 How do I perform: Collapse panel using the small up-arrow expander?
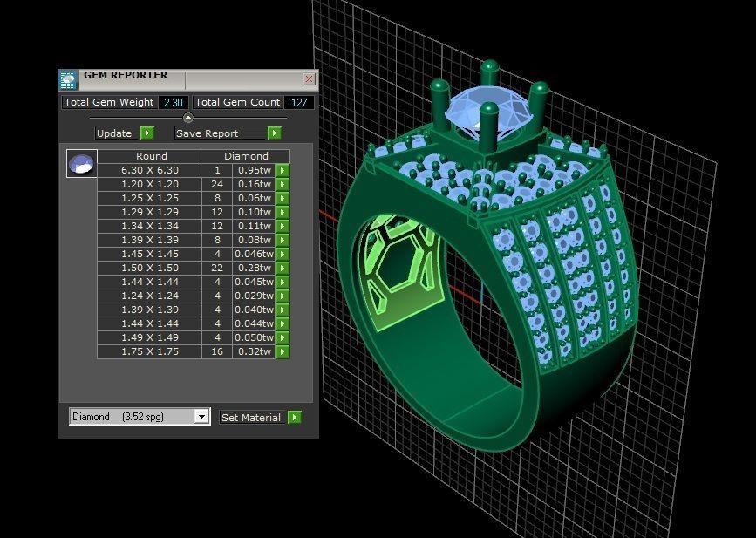pos(188,117)
